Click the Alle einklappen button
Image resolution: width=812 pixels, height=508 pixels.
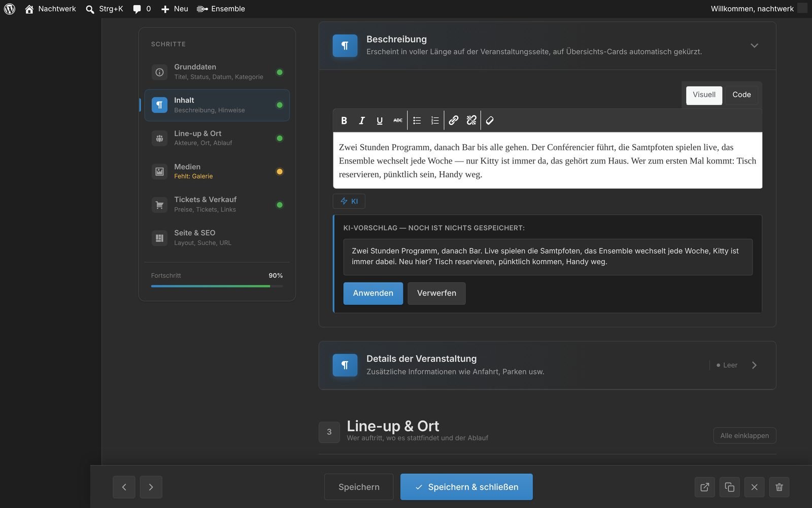pos(745,435)
